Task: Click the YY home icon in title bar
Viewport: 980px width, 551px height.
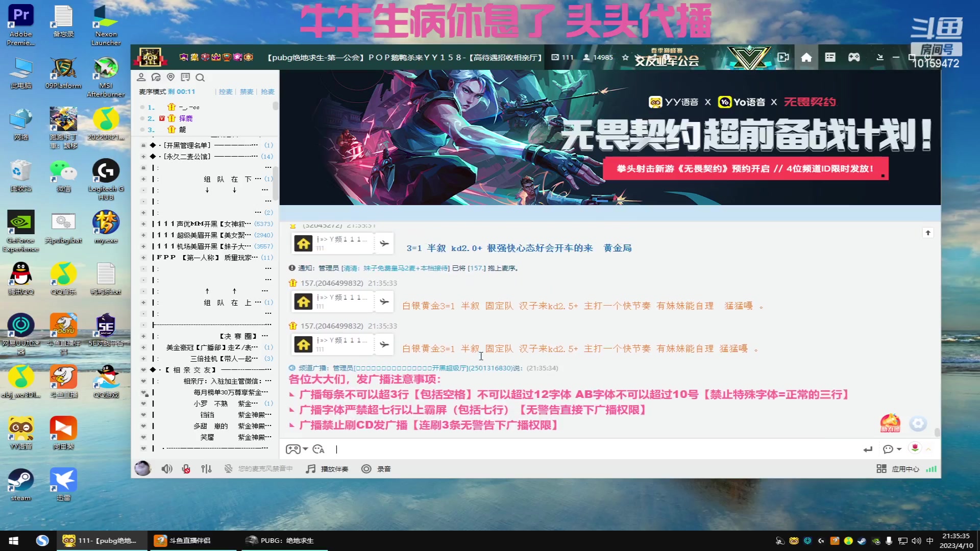Action: click(x=806, y=57)
